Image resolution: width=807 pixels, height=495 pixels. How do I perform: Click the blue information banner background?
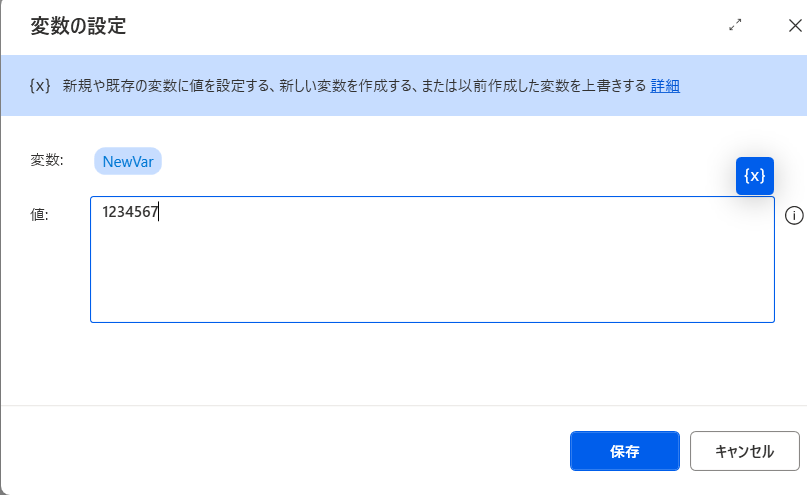pos(404,103)
